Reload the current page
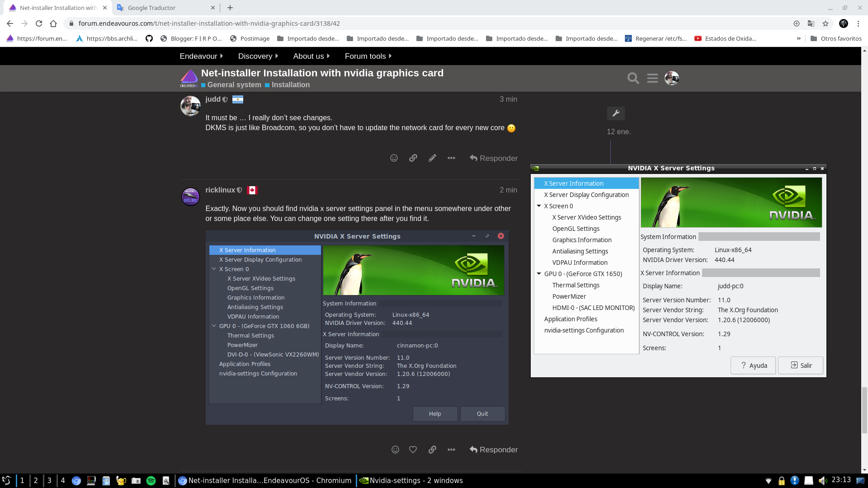Screen dimensions: 868x488 [39, 23]
